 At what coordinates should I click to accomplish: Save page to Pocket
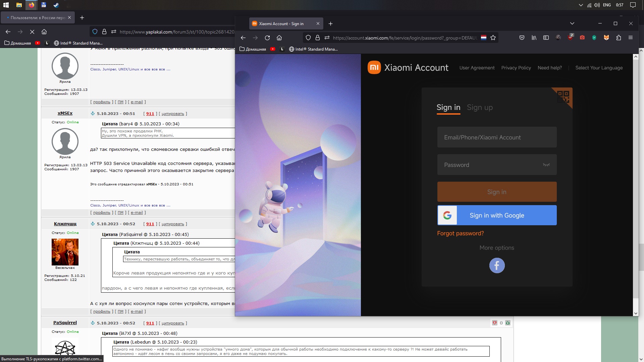click(522, 38)
